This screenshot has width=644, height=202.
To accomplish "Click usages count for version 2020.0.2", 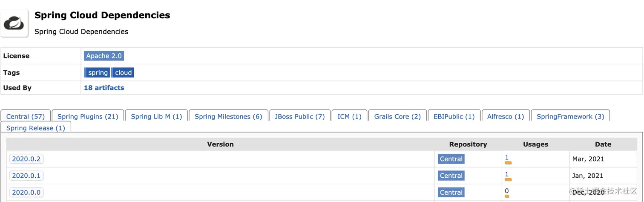I will [507, 157].
